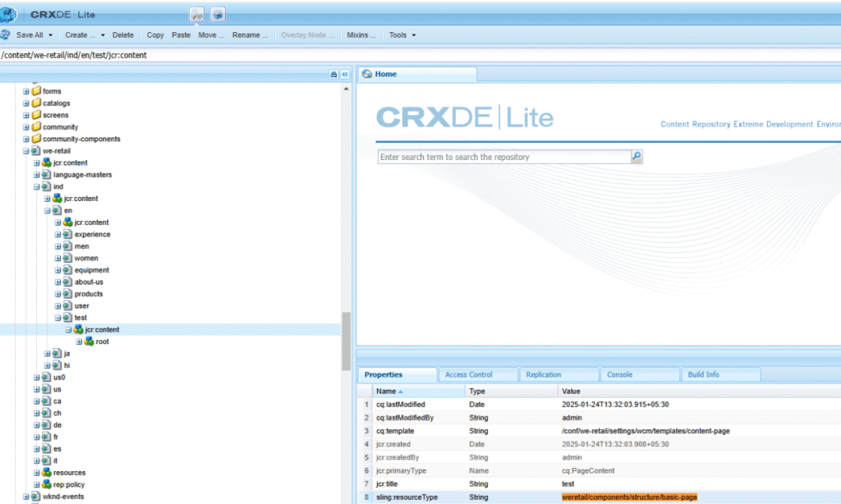This screenshot has width=841, height=504.
Task: Click the tree panel vertical scrollbar thumb
Action: pos(346,341)
